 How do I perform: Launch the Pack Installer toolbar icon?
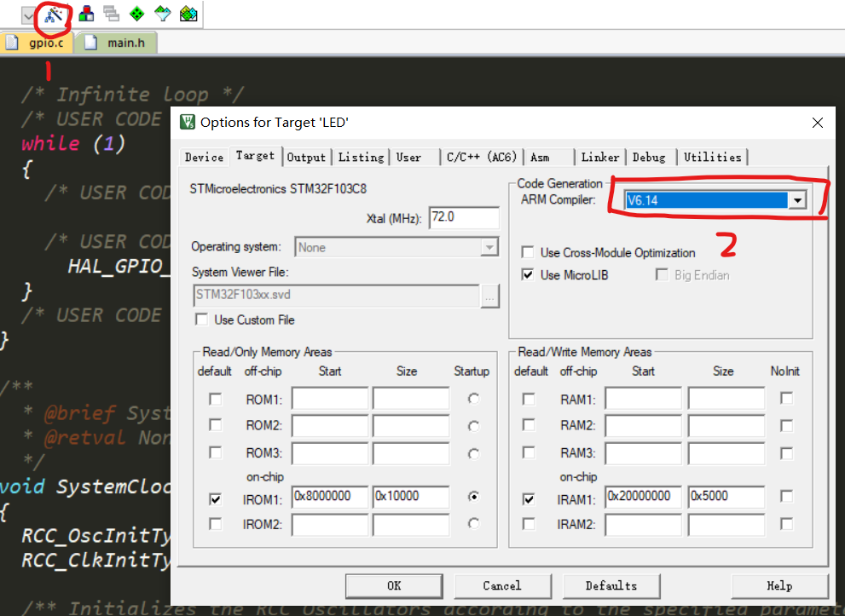188,14
